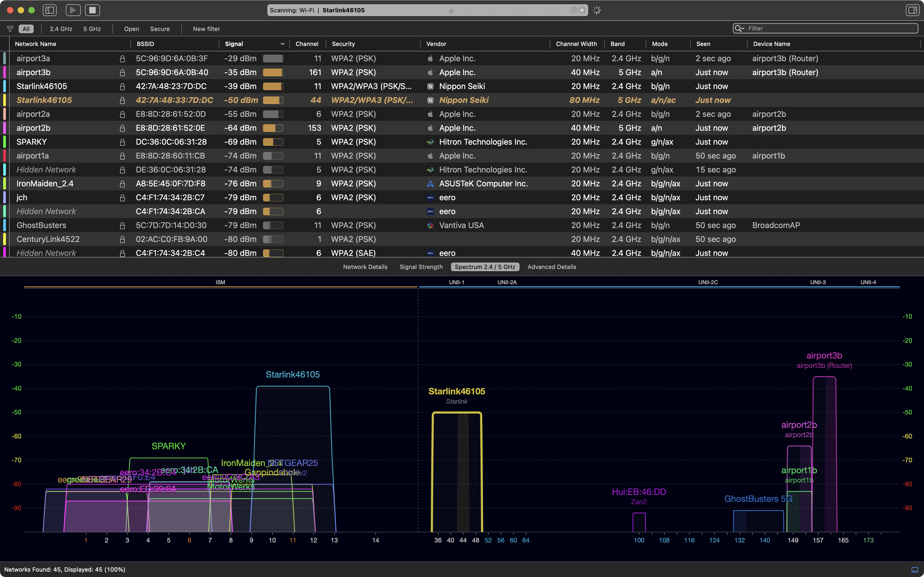Screen dimensions: 924x577
Task: Click lock icon on airport2b row
Action: tap(122, 128)
